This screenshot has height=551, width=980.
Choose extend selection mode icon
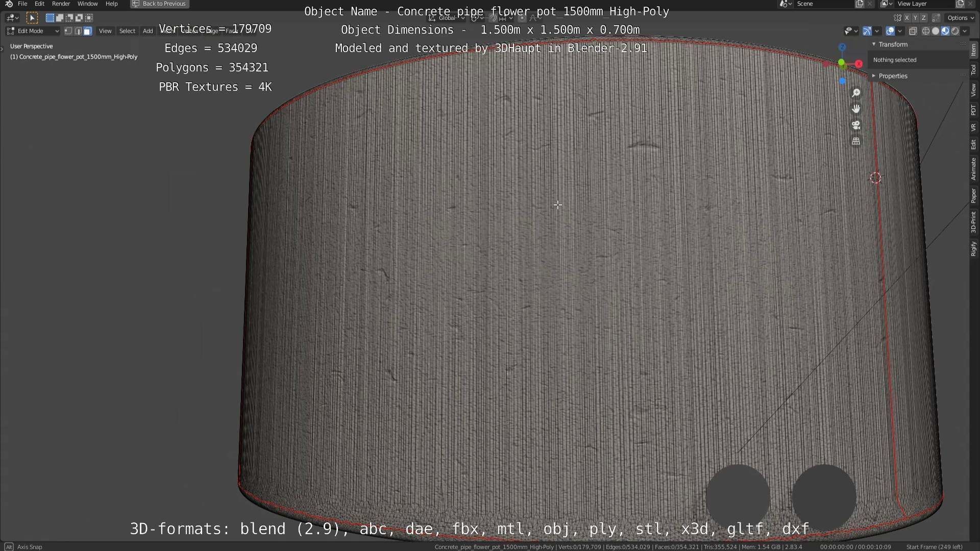[59, 18]
